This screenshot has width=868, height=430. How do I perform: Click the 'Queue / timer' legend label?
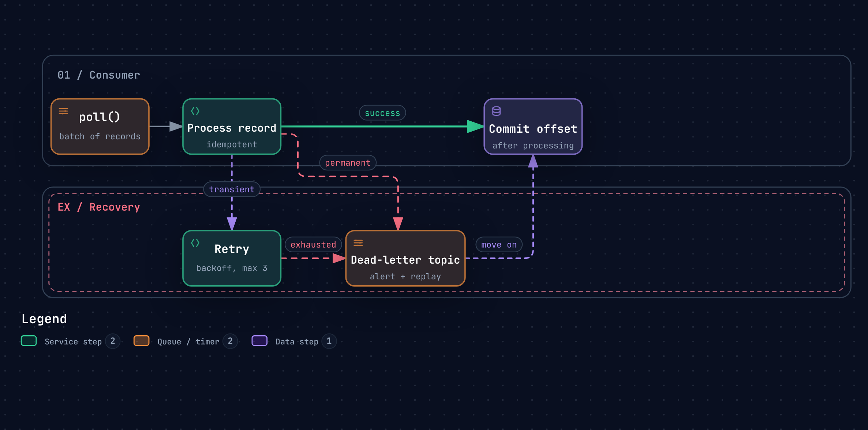188,342
